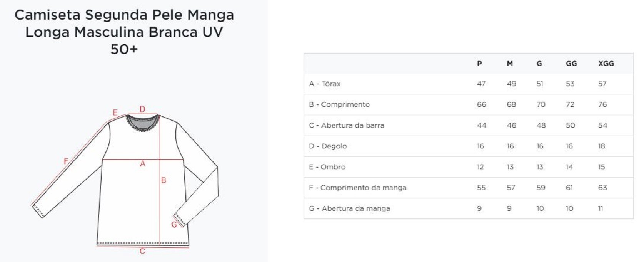
Task: Click the shirt measurement diagram
Action: [124, 180]
